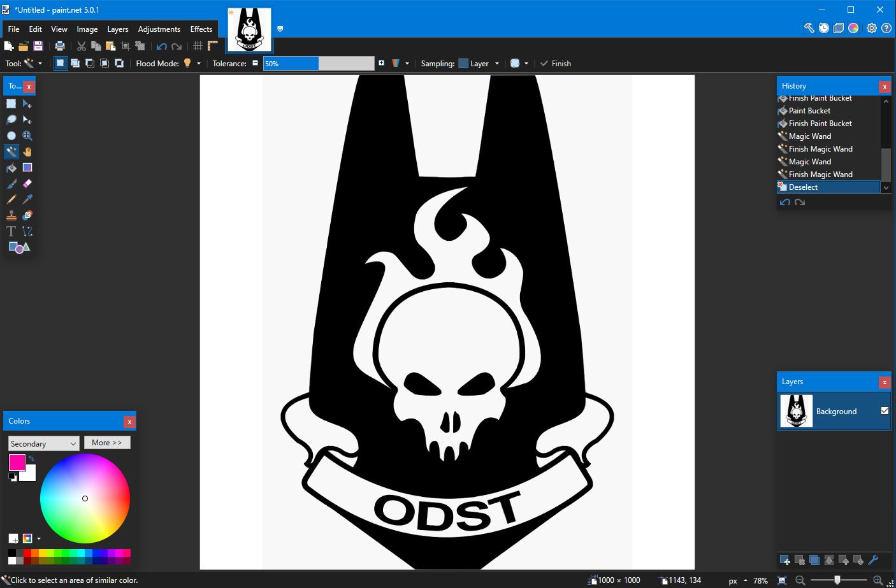Set selection mode to Invert (xor)
Screen dimensions: 896x588
coord(119,63)
